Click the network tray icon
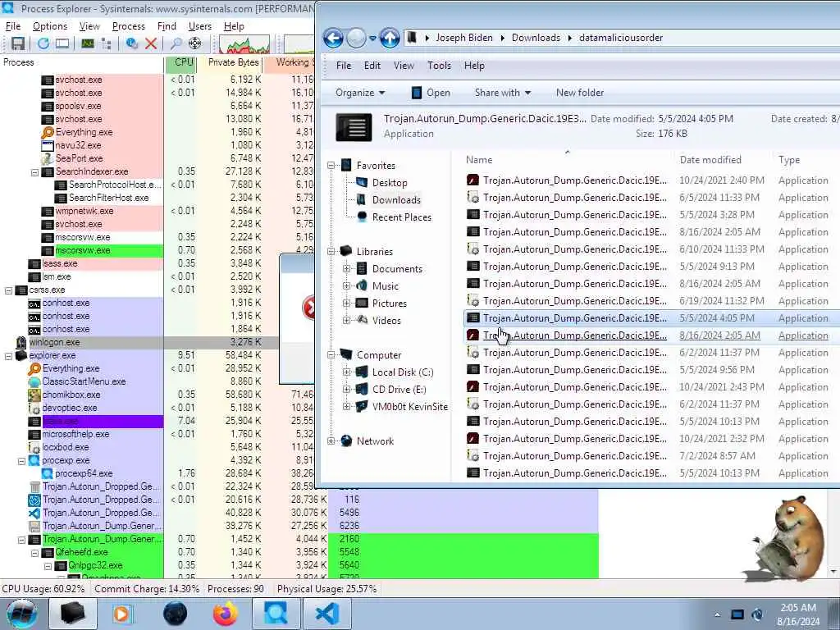Screen dimensions: 840x630 [x=737, y=615]
